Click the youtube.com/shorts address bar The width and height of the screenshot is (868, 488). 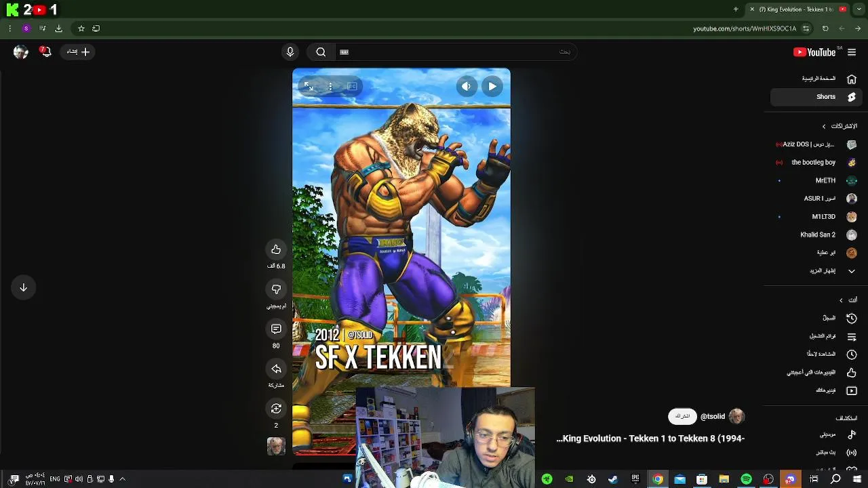745,28
